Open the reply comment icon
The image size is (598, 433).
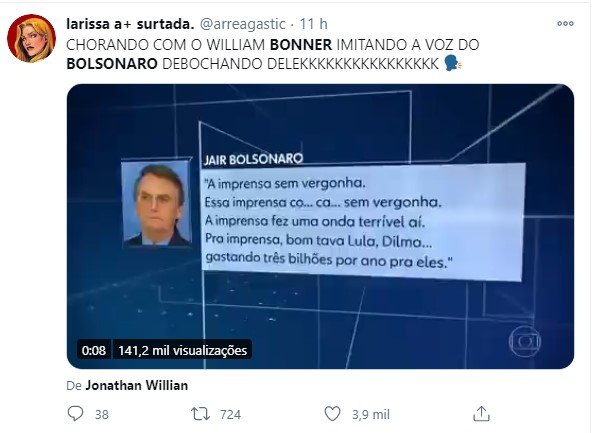pyautogui.click(x=75, y=414)
